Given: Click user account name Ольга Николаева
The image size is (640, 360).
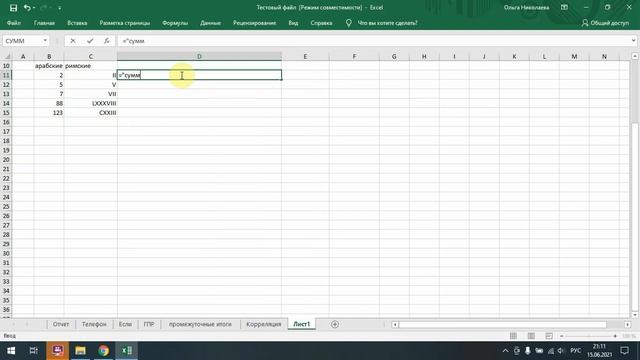Looking at the screenshot, I should [x=526, y=8].
